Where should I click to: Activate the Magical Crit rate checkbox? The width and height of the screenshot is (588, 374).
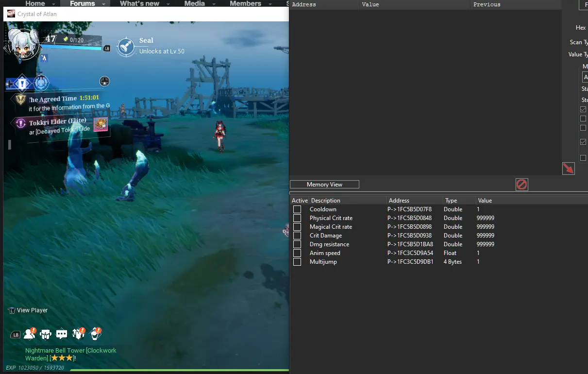(x=297, y=227)
